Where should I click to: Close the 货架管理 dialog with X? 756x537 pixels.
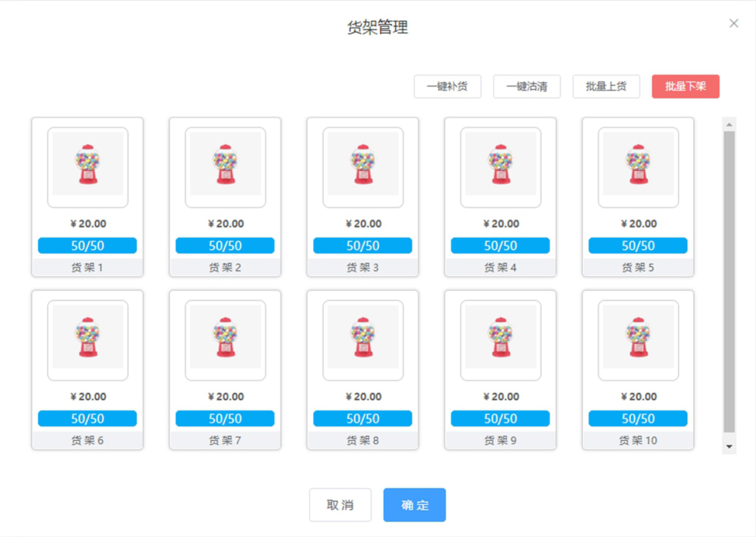click(x=733, y=24)
